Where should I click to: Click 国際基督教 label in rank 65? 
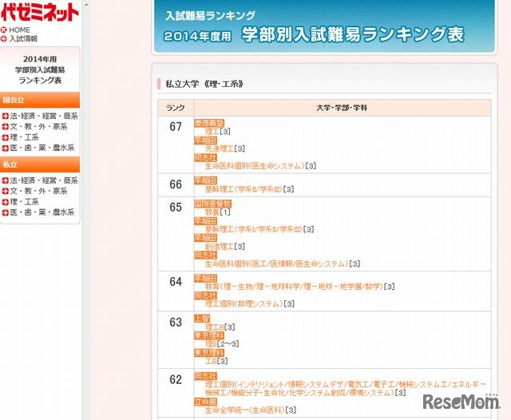point(213,204)
